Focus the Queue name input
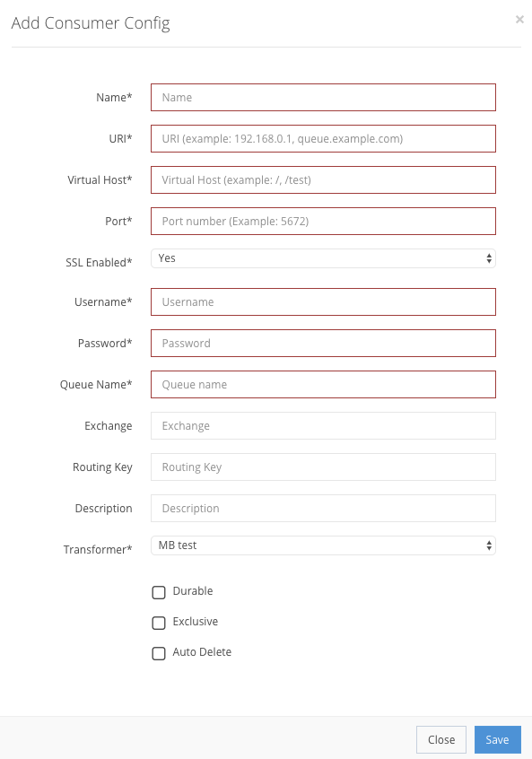The image size is (532, 759). pos(323,384)
